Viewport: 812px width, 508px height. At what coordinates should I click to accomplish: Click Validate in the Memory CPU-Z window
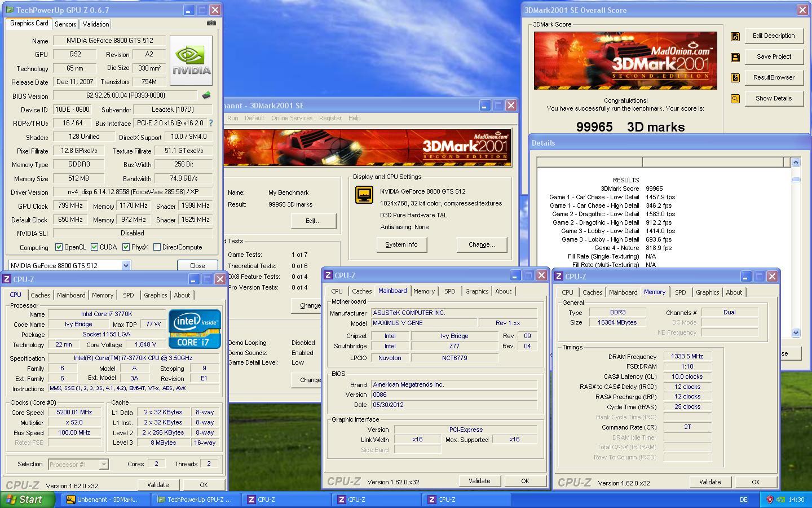[710, 482]
